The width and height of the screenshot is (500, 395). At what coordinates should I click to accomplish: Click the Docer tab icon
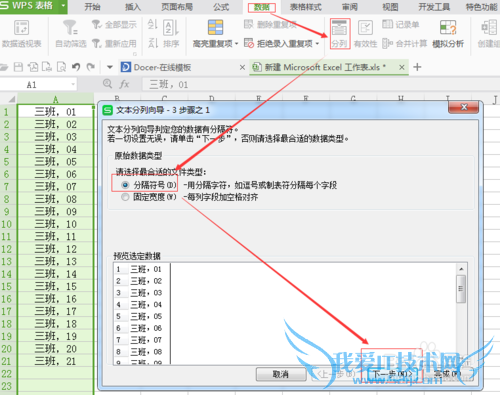point(126,67)
